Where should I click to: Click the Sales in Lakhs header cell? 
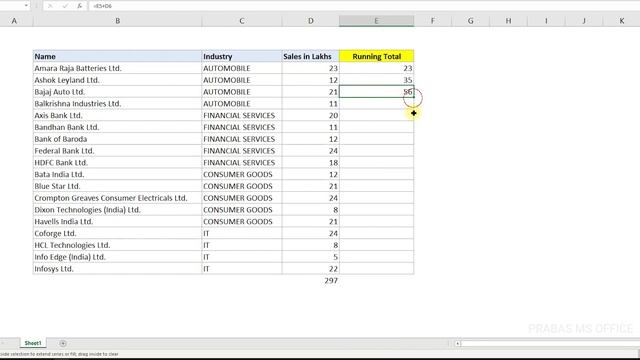point(311,56)
